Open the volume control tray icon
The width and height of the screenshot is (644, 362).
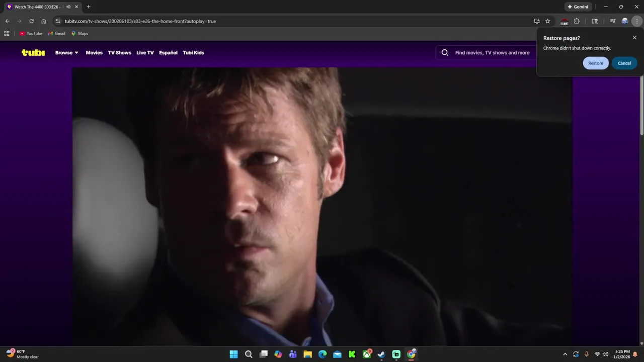605,354
